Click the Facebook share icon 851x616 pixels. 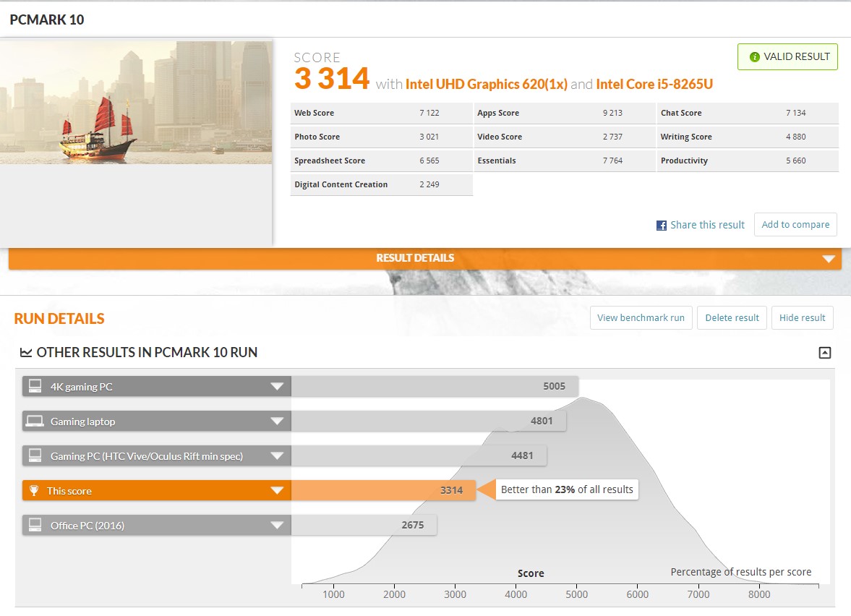(661, 226)
